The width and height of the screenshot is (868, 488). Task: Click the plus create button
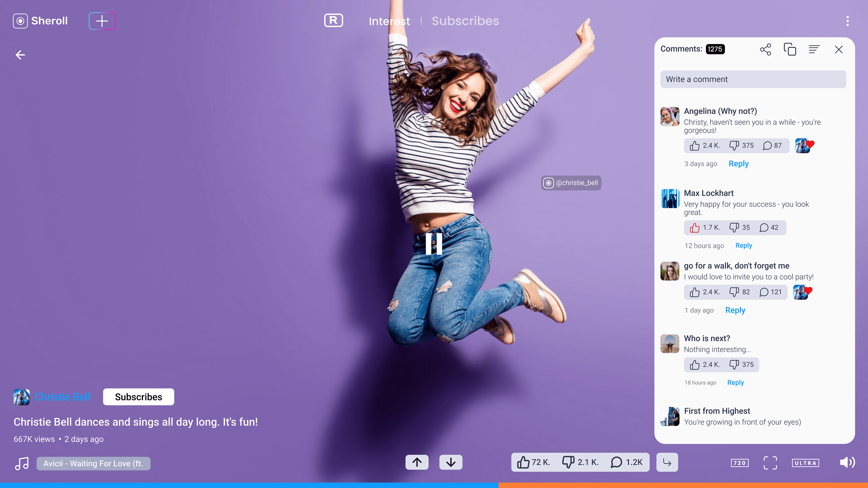click(102, 21)
